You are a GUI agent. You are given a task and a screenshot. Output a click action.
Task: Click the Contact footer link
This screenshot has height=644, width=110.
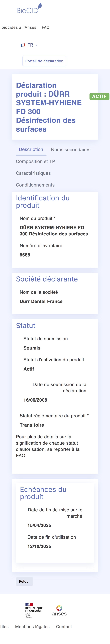point(64,626)
